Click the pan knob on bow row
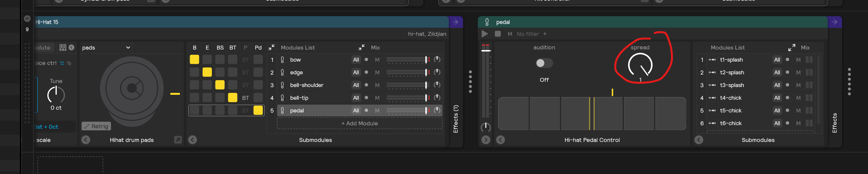 tap(437, 60)
